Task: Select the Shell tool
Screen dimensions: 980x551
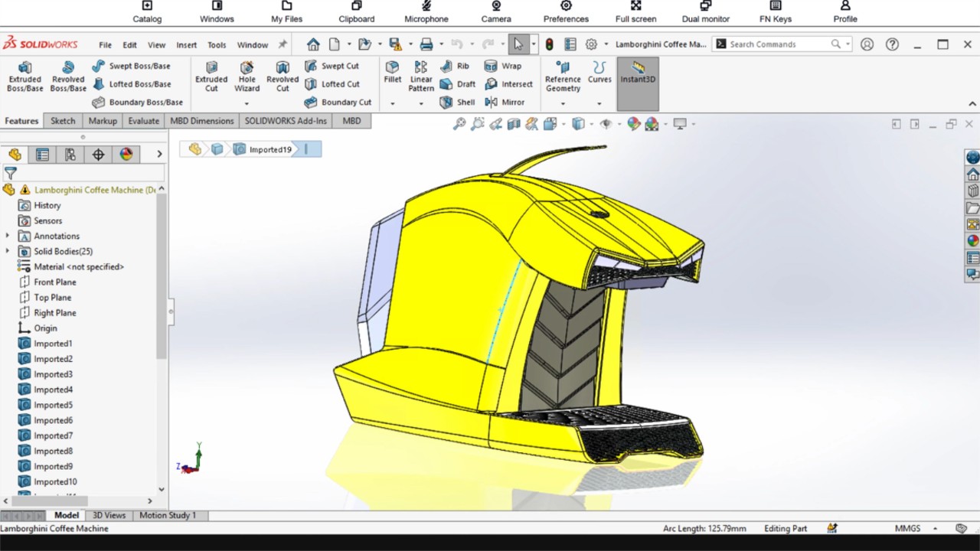Action: (457, 102)
